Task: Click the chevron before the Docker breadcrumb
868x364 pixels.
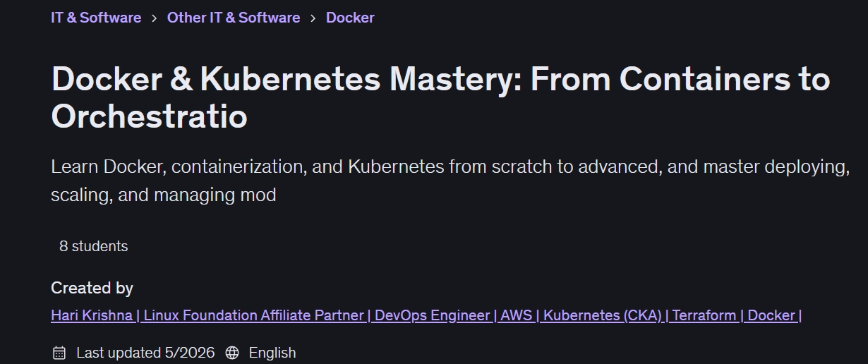Action: point(313,18)
